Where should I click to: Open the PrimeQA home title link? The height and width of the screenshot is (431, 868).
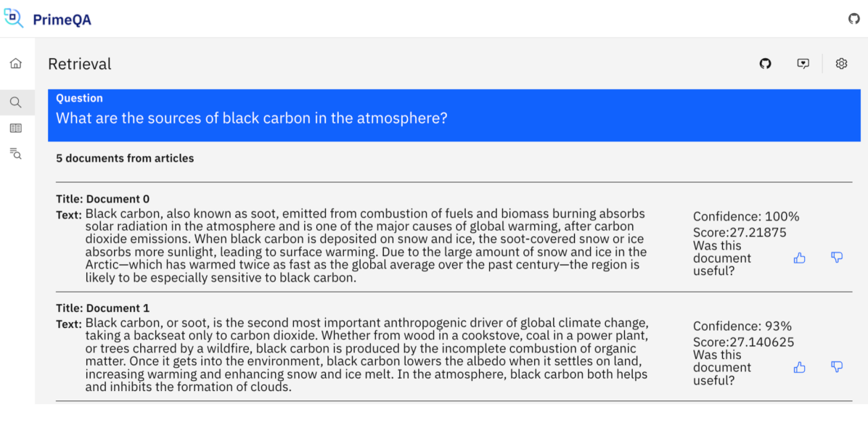(62, 20)
